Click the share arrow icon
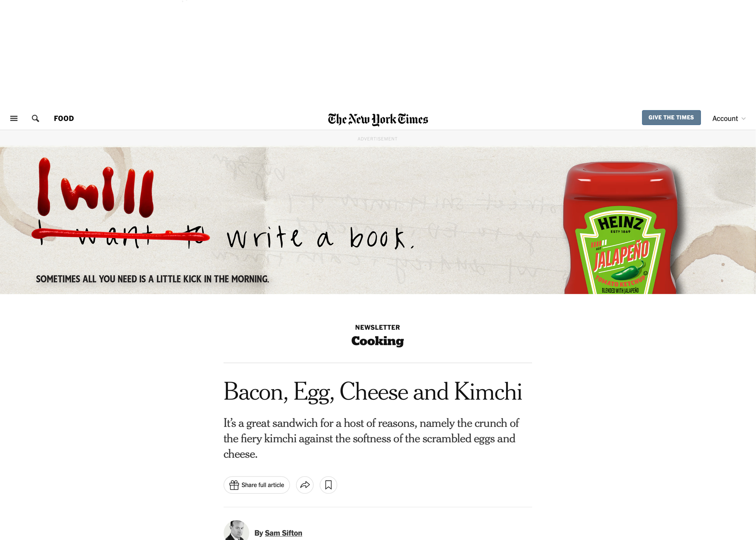The width and height of the screenshot is (756, 540). (x=305, y=485)
